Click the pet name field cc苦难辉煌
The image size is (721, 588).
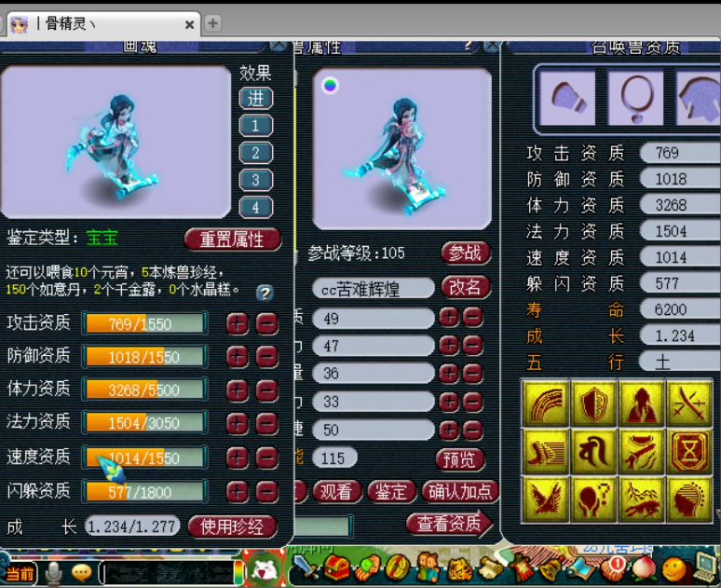[x=373, y=289]
